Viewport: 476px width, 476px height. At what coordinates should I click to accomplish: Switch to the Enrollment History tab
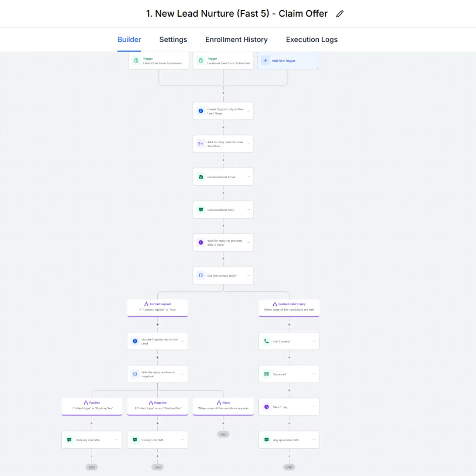click(237, 40)
